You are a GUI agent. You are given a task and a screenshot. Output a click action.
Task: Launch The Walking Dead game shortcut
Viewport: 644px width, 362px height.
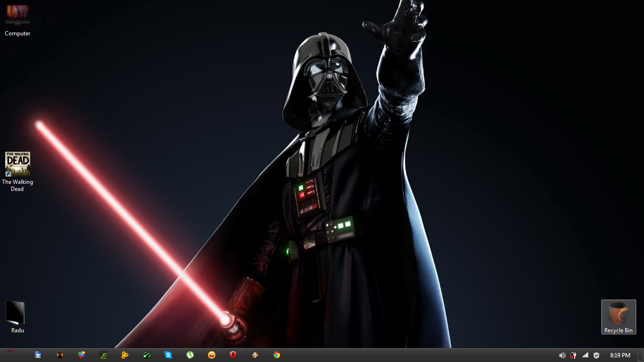coord(17,172)
